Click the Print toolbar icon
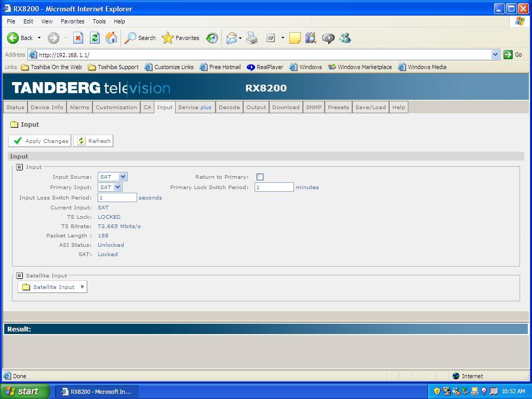The width and height of the screenshot is (532, 399). 252,38
